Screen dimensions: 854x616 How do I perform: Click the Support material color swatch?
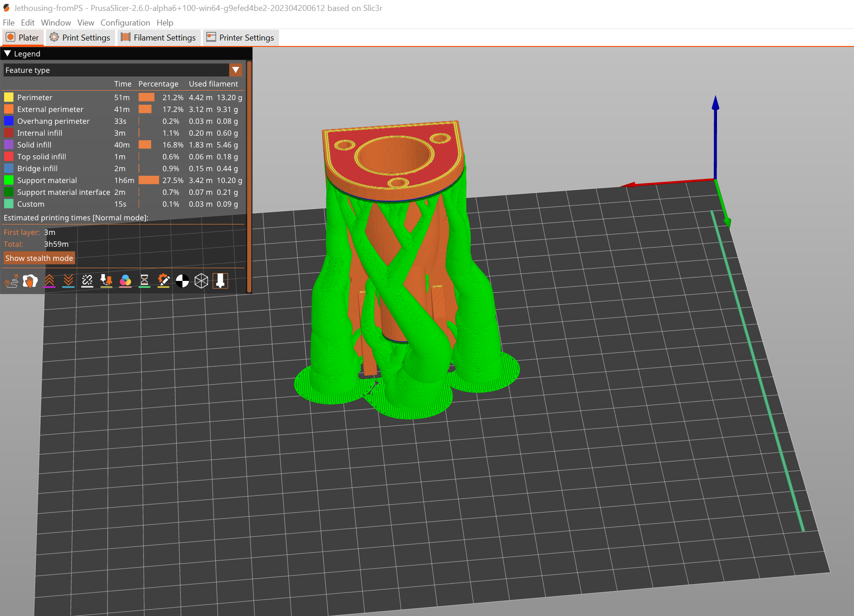tap(9, 180)
